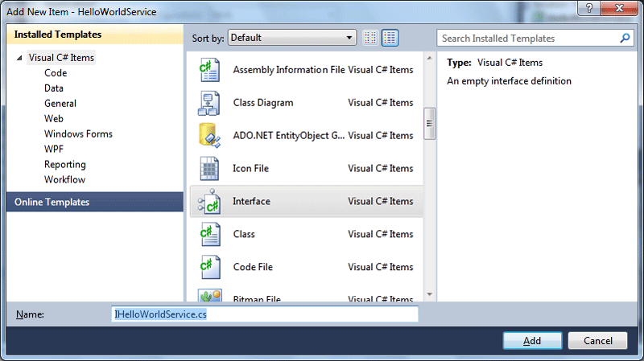
Task: Click the 'Interface' row label
Action: click(251, 202)
